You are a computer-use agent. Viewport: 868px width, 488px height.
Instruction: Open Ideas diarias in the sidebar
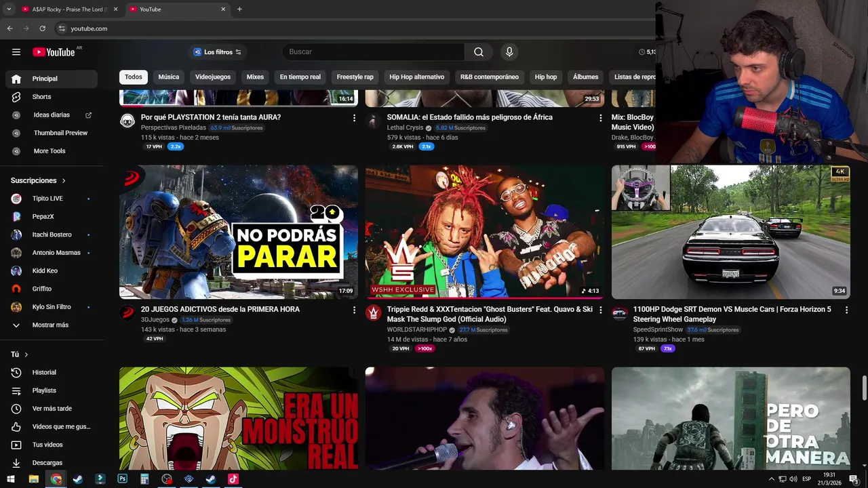[x=52, y=115]
